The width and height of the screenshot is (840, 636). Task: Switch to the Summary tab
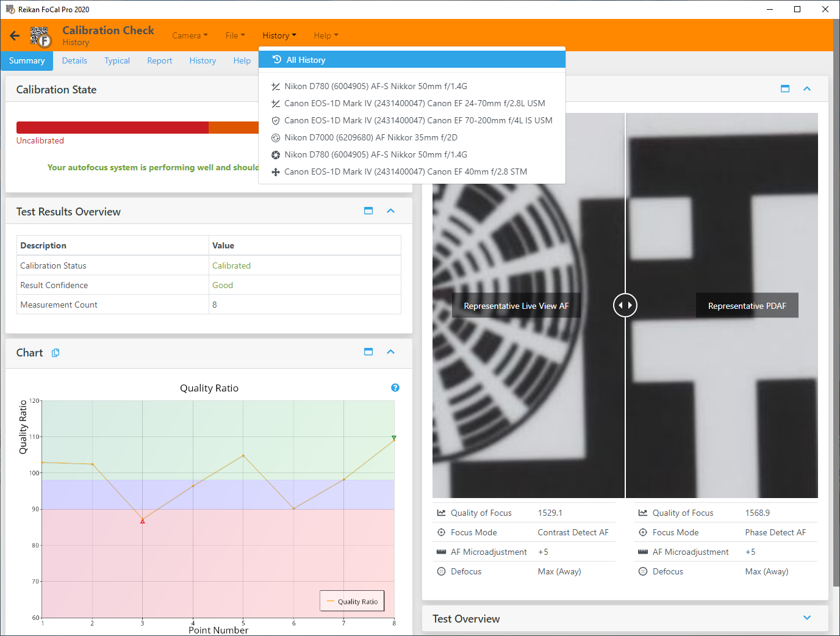(27, 61)
